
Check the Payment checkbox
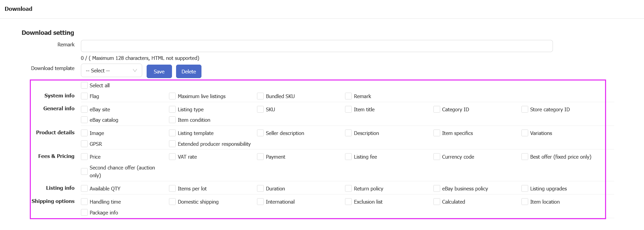pos(260,157)
